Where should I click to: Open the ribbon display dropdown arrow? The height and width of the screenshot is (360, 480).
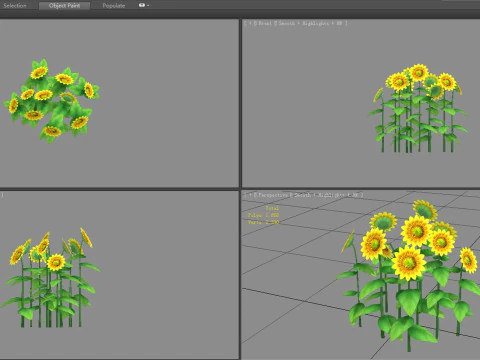(148, 6)
